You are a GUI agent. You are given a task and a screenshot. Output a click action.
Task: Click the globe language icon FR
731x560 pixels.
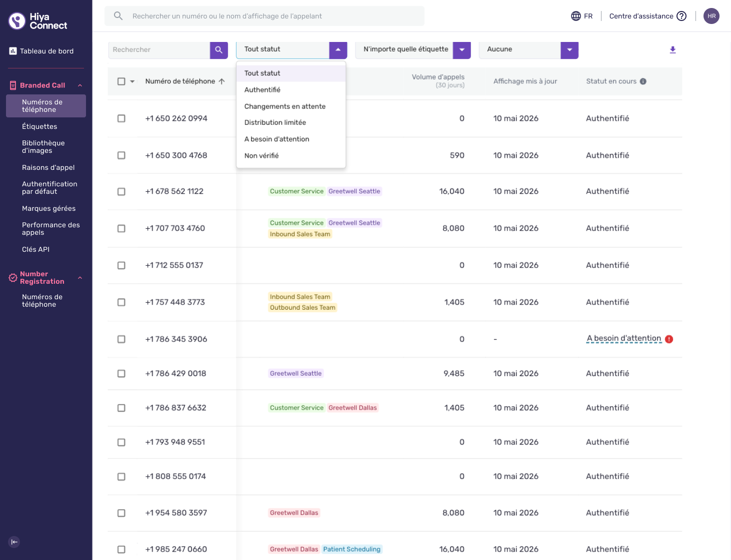point(576,16)
